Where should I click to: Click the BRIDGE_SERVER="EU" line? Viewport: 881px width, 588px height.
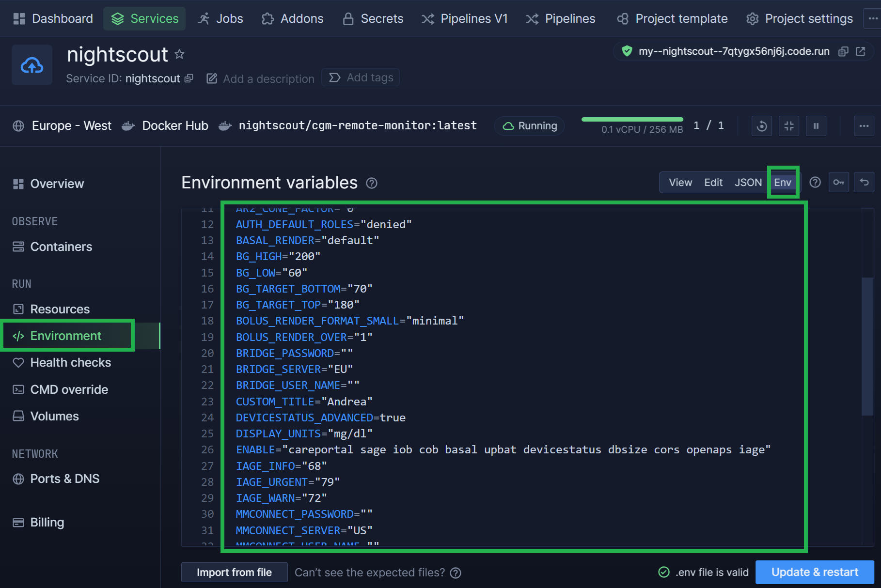[x=295, y=369]
